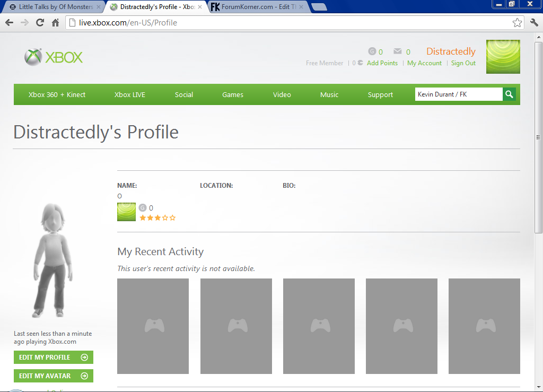Click the EDIT MY PROFILE button

(x=54, y=358)
